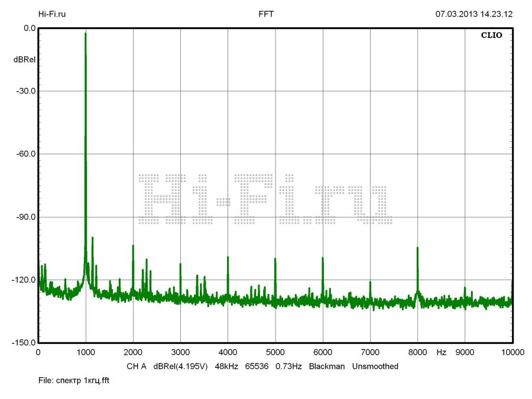Select the 5000 Hz spectrum peak
The height and width of the screenshot is (399, 532).
click(275, 259)
